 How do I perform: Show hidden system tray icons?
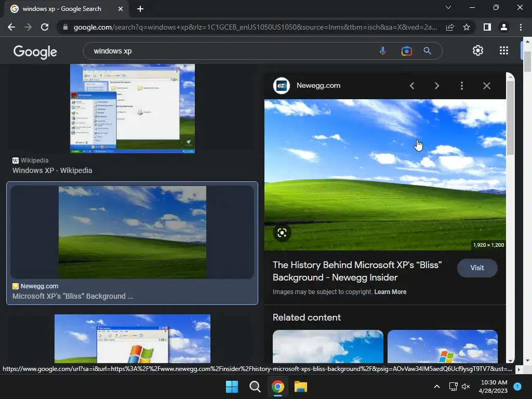point(437,387)
